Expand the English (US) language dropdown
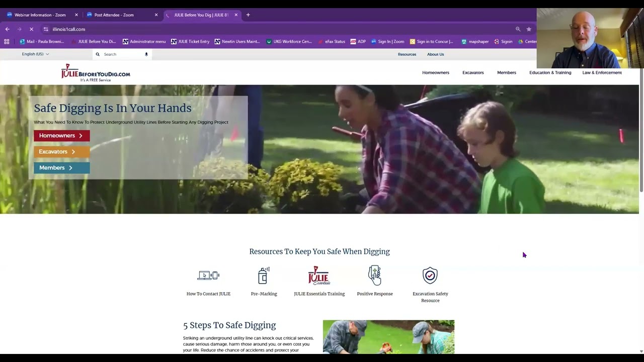The height and width of the screenshot is (362, 644). coord(35,54)
